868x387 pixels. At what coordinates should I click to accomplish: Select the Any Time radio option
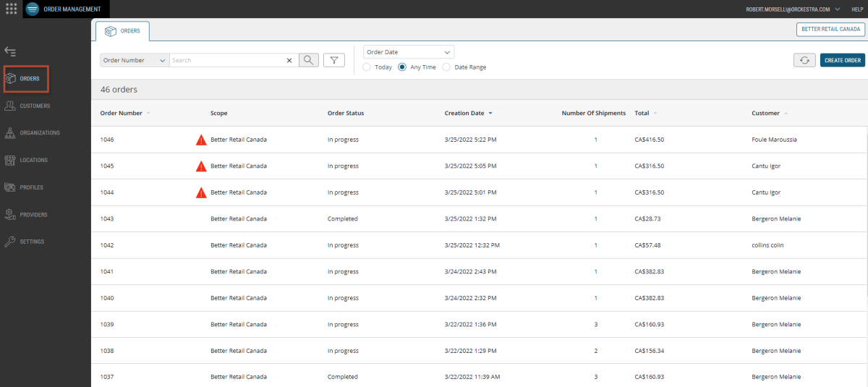[403, 67]
